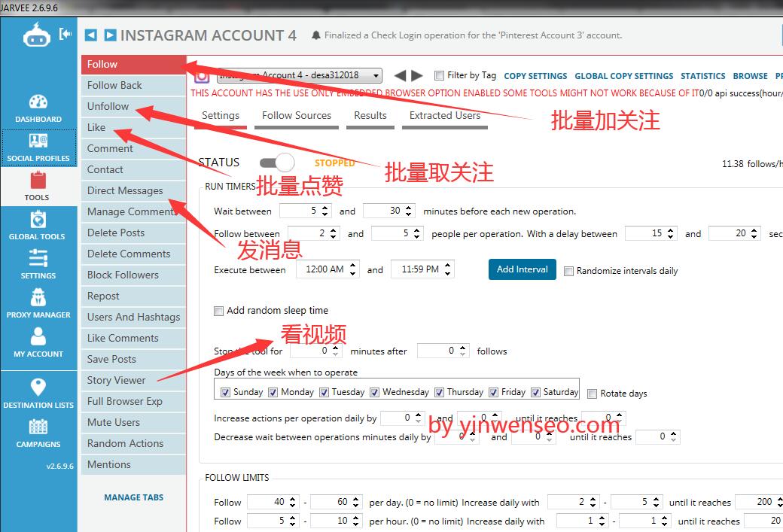783x532 pixels.
Task: Expand the Instagram account selector dropdown
Action: pyautogui.click(x=376, y=75)
